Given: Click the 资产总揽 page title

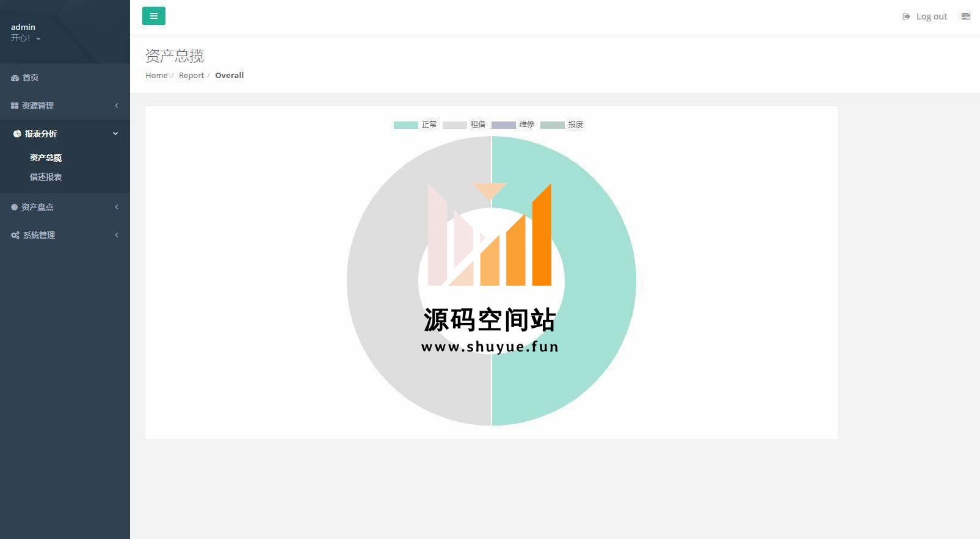Looking at the screenshot, I should (x=175, y=56).
